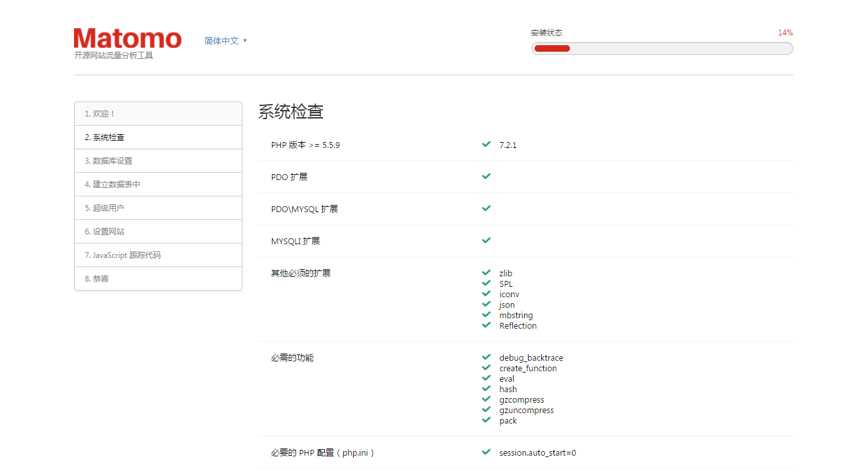Click the SPL extension name
868x476 pixels.
coord(506,284)
